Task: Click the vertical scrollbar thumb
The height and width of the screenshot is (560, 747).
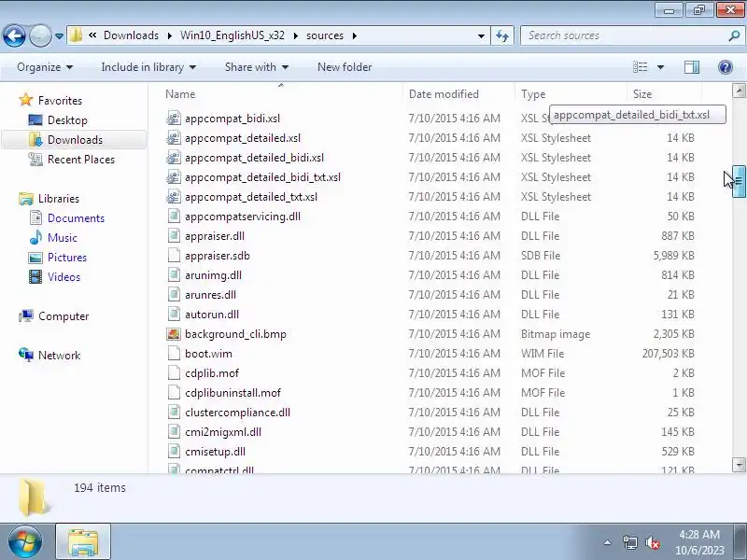Action: coord(739,181)
